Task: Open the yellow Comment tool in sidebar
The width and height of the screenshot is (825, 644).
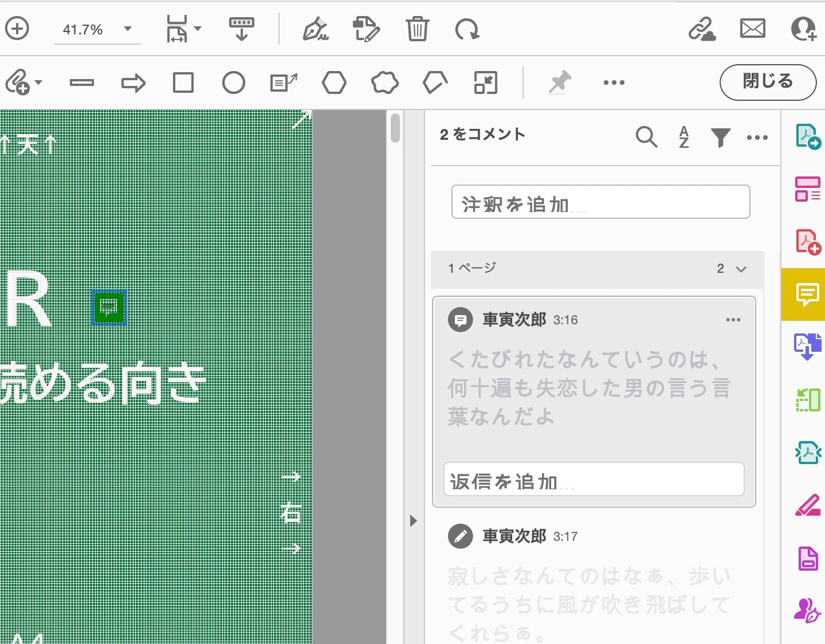Action: (x=803, y=294)
